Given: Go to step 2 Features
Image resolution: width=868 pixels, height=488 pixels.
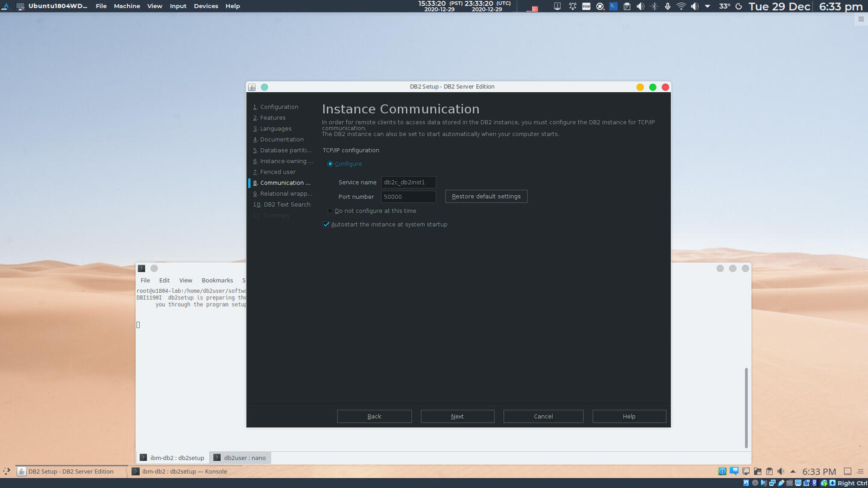Looking at the screenshot, I should point(269,117).
